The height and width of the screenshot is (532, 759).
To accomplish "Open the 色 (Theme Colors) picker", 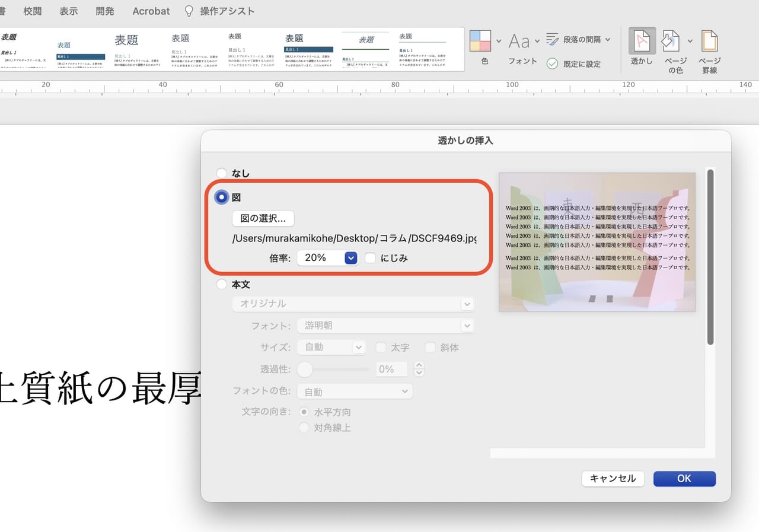I will click(482, 42).
